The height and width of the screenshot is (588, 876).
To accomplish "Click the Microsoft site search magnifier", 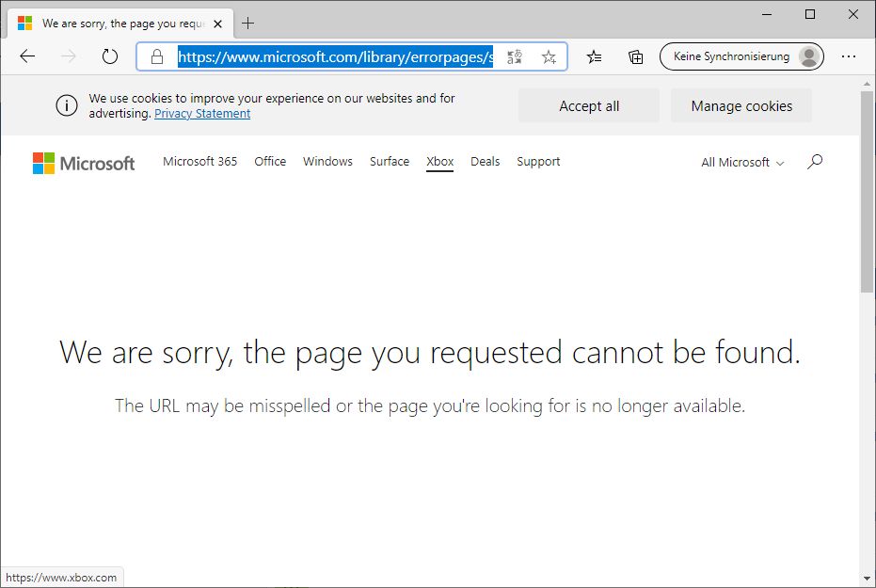I will pyautogui.click(x=814, y=161).
